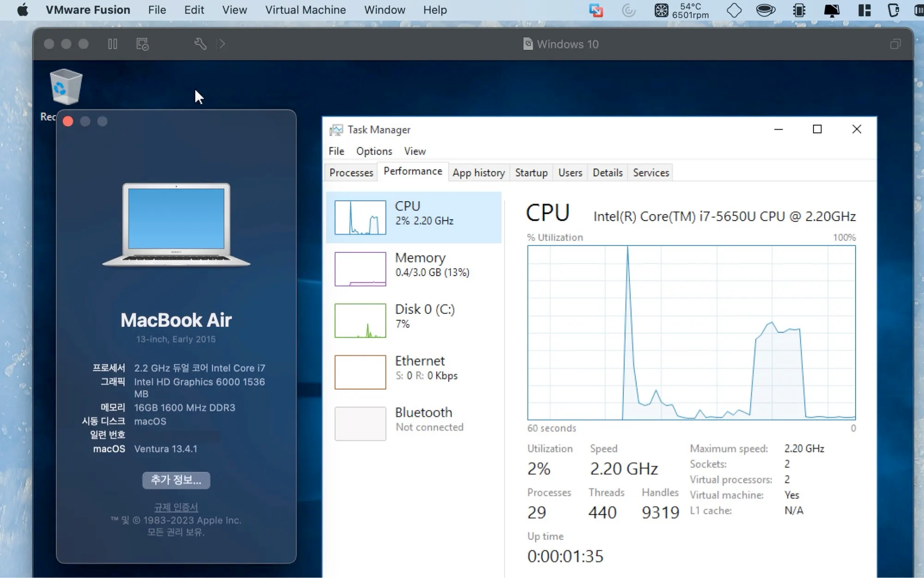Open the Window menu
This screenshot has width=924, height=578.
tap(384, 10)
